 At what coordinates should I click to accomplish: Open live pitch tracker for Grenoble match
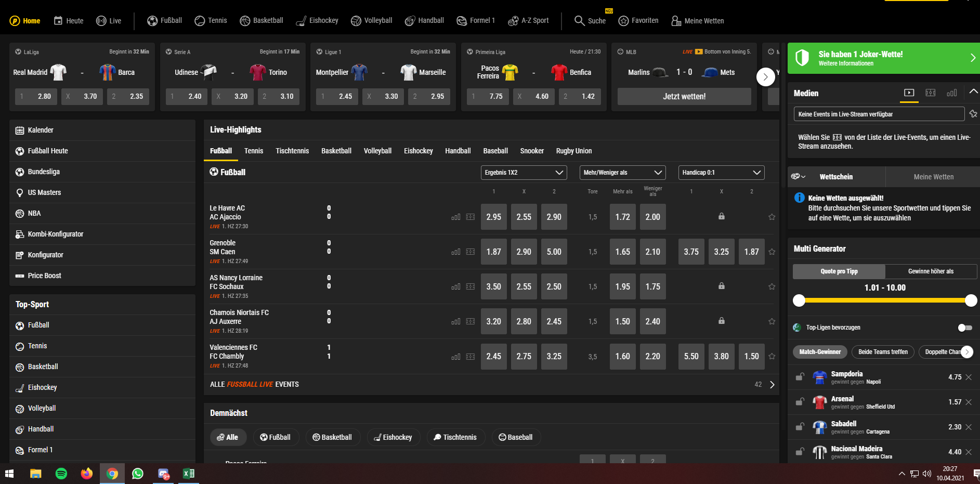tap(471, 252)
